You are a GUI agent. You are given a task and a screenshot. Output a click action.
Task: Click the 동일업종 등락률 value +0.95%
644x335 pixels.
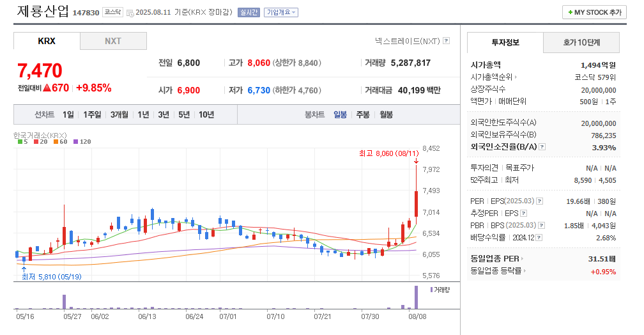tap(603, 272)
